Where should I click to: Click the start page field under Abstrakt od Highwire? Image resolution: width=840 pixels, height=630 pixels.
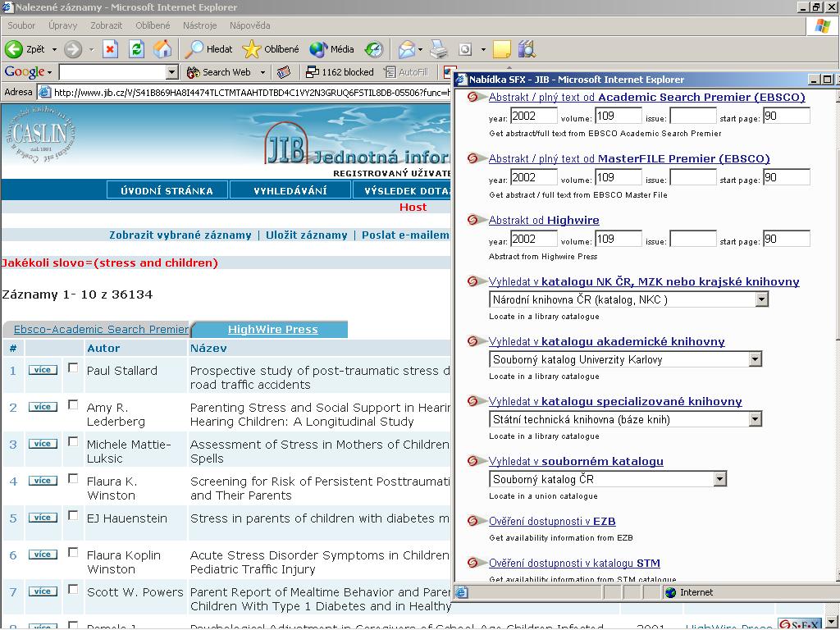pyautogui.click(x=787, y=240)
